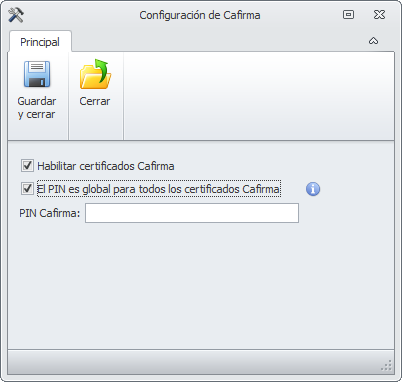Click the Guardar y cerrar save icon
The image size is (402, 382).
pos(37,74)
